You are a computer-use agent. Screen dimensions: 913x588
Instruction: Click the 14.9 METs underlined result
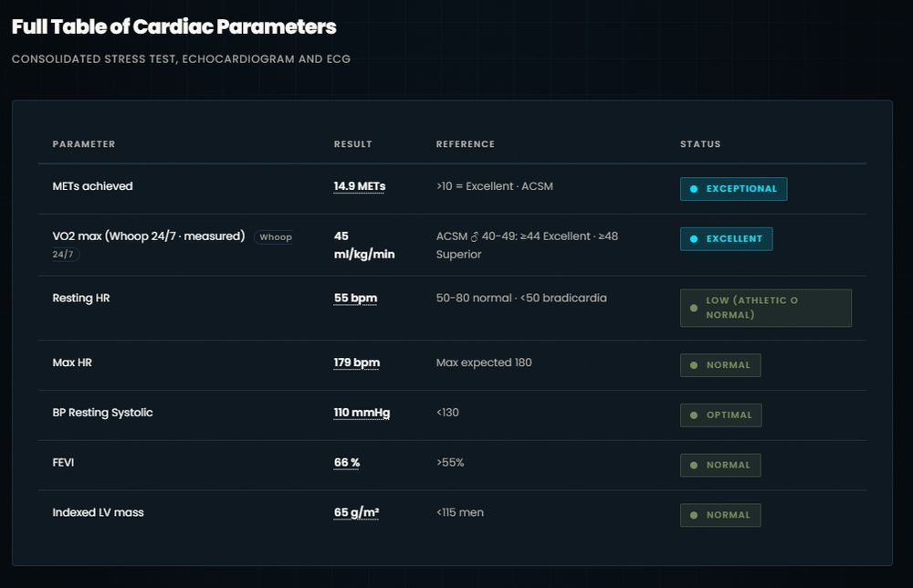tap(359, 186)
